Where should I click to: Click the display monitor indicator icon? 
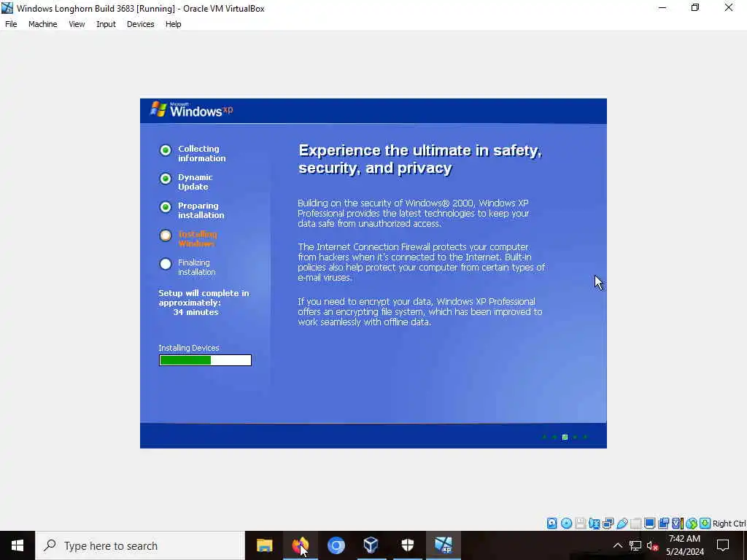pyautogui.click(x=649, y=524)
